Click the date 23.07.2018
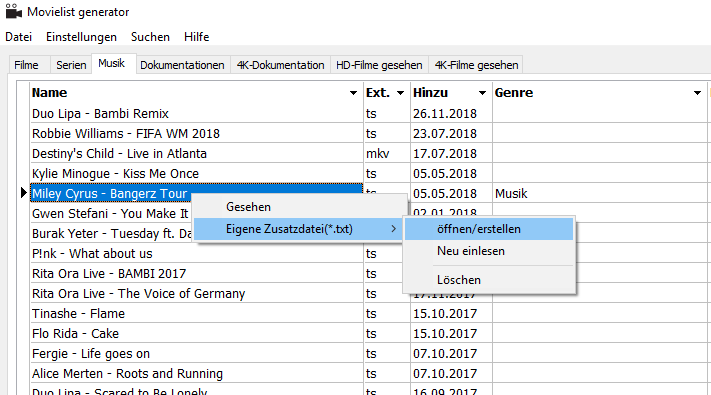The height and width of the screenshot is (395, 711). point(451,133)
